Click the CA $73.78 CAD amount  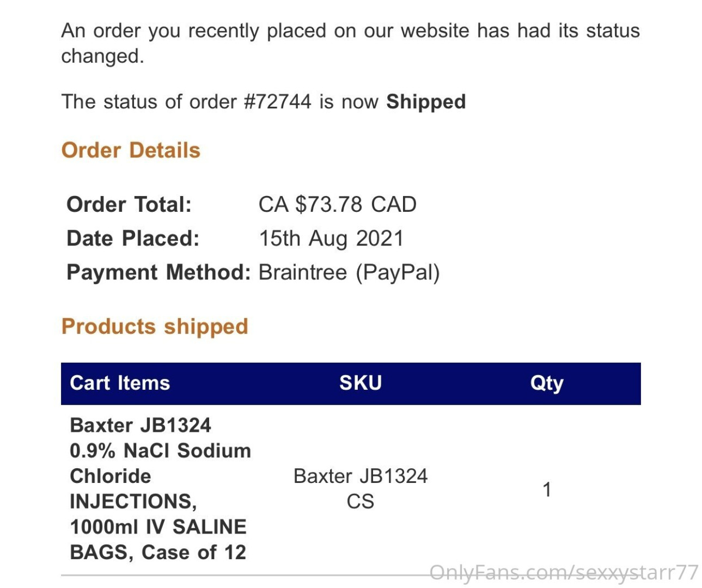(x=337, y=205)
